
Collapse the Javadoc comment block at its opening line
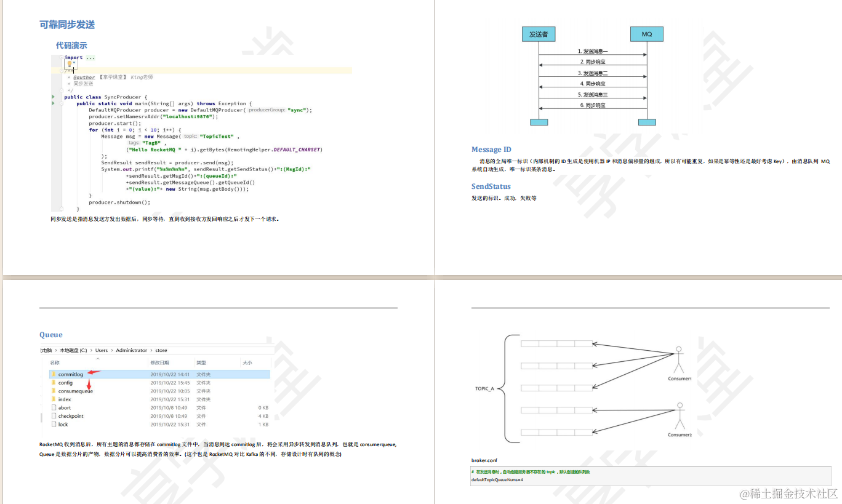tap(62, 71)
